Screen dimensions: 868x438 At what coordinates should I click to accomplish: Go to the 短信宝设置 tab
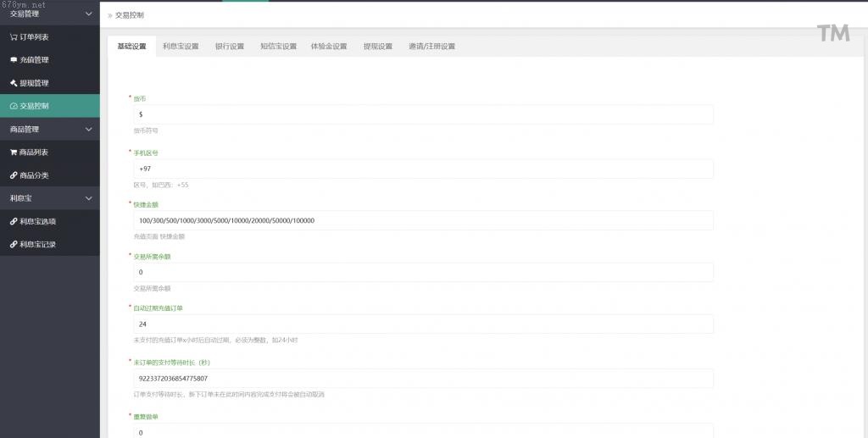pos(278,47)
